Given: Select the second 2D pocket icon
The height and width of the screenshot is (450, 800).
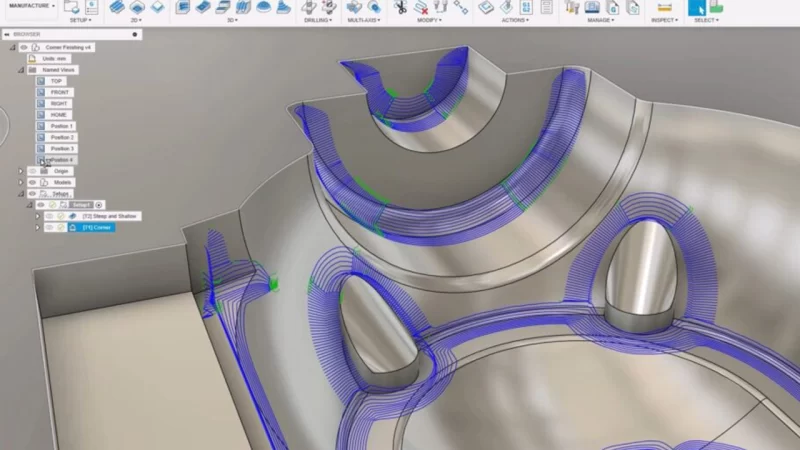Looking at the screenshot, I should click(137, 7).
